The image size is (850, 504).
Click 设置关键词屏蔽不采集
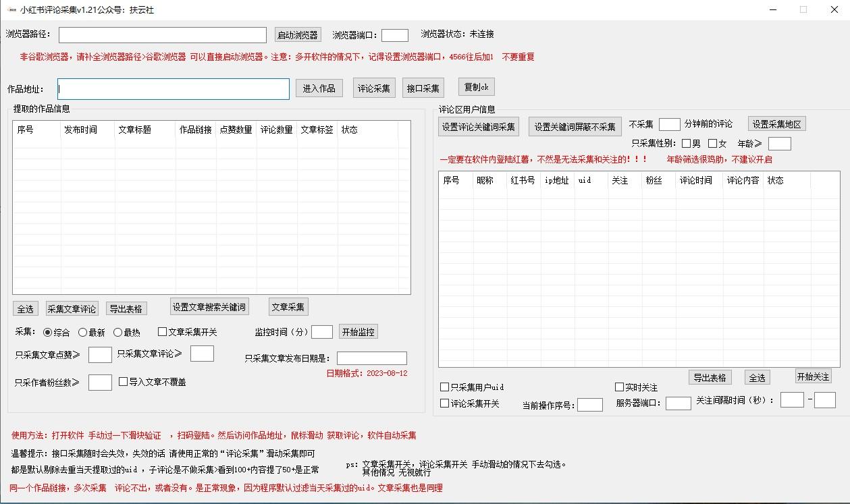(575, 126)
